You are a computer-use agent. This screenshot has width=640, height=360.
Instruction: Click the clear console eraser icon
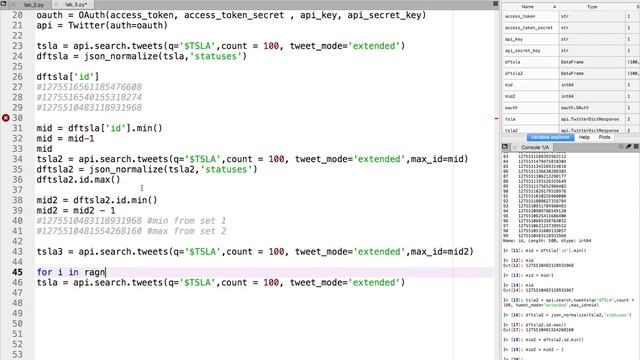pyautogui.click(x=629, y=147)
